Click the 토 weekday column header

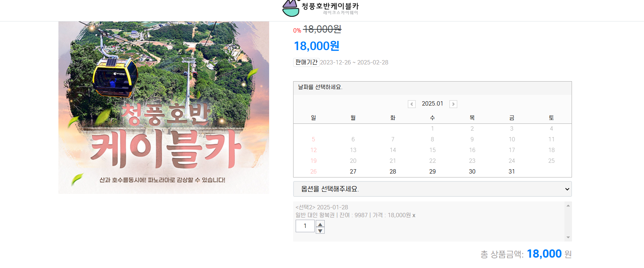pyautogui.click(x=552, y=118)
